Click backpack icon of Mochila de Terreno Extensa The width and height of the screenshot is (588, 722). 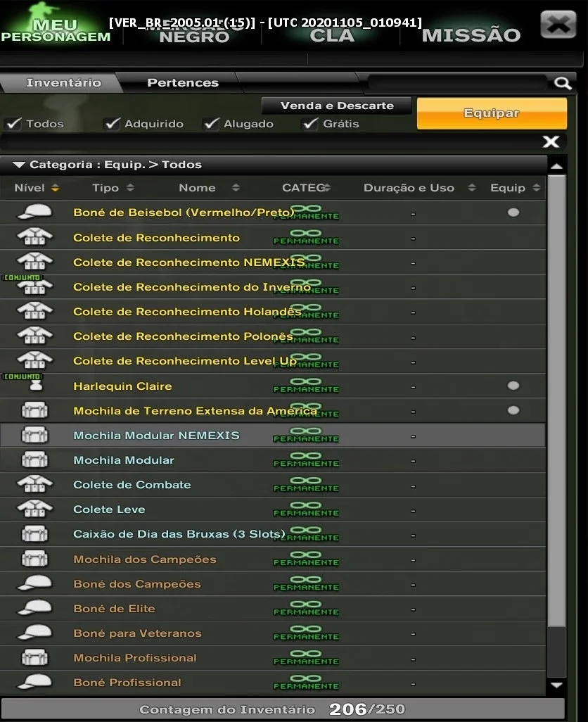tap(35, 410)
